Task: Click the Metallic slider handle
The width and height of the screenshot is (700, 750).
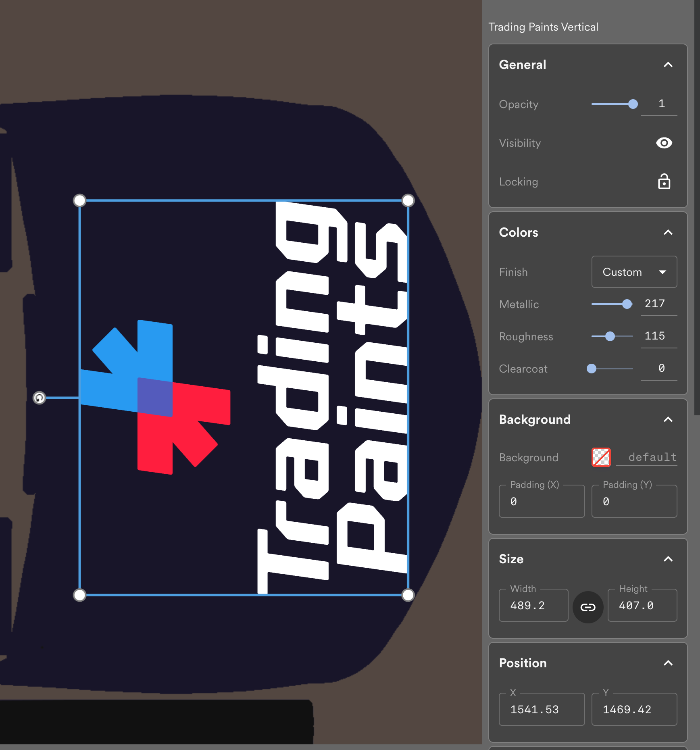Action: [x=627, y=304]
